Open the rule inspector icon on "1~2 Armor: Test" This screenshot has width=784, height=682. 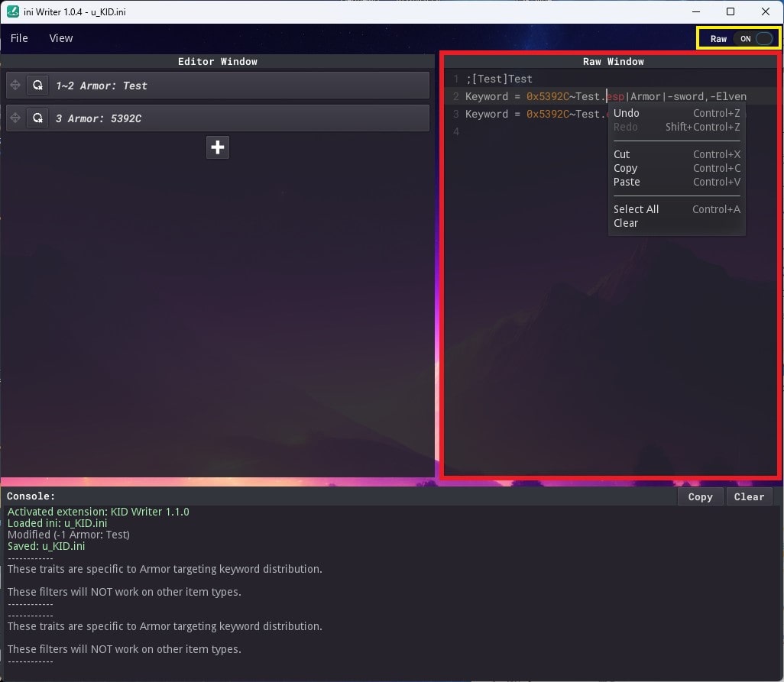tap(37, 85)
